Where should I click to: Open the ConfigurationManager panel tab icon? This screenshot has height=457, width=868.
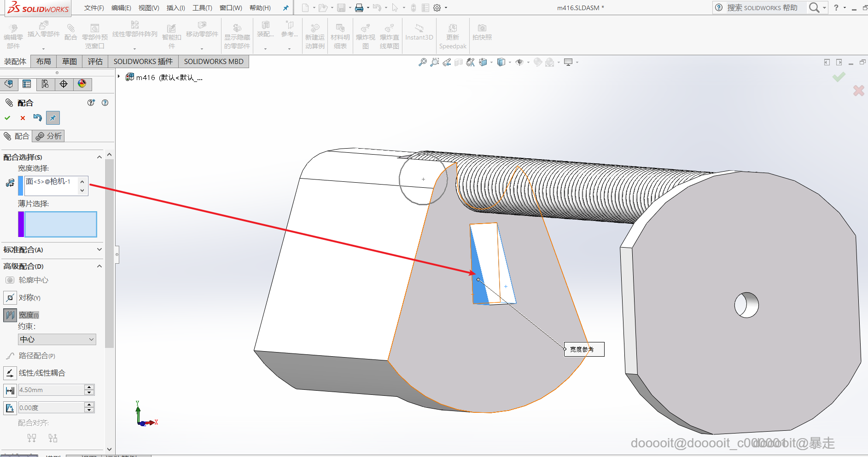click(x=45, y=84)
